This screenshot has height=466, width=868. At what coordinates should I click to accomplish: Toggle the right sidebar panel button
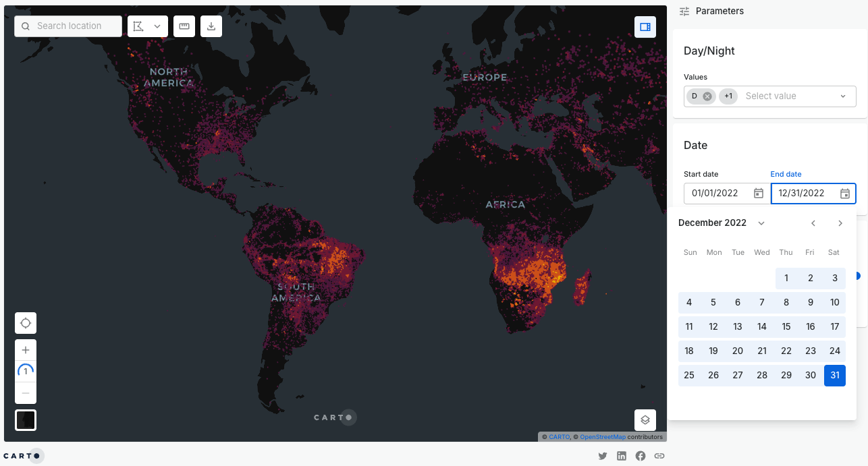[x=645, y=27]
